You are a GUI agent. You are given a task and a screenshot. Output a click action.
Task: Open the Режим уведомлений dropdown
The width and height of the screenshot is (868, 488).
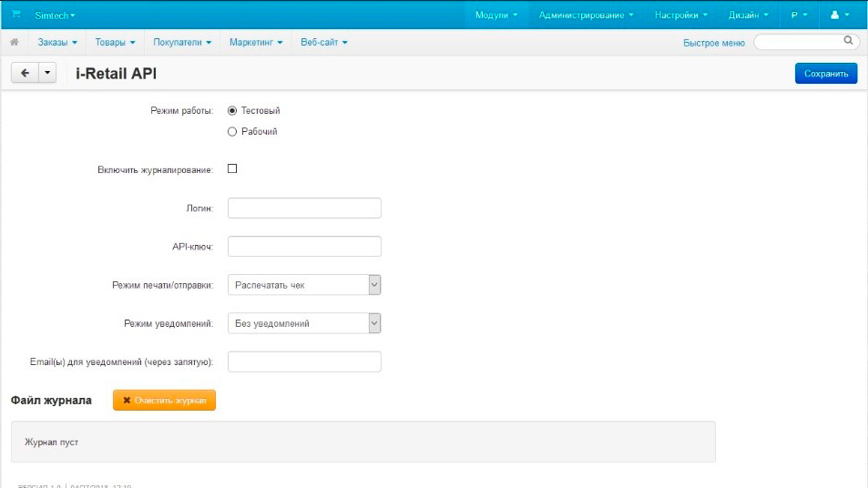coord(304,323)
